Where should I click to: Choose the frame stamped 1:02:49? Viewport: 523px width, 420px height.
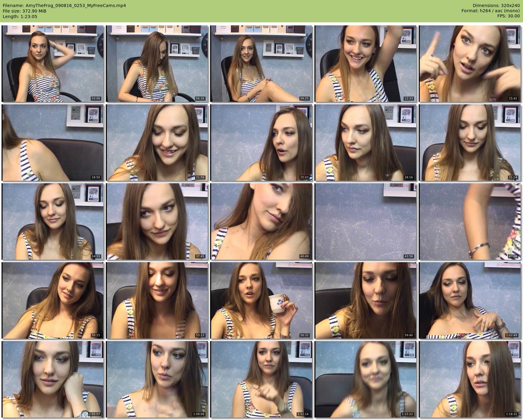pyautogui.click(x=470, y=300)
